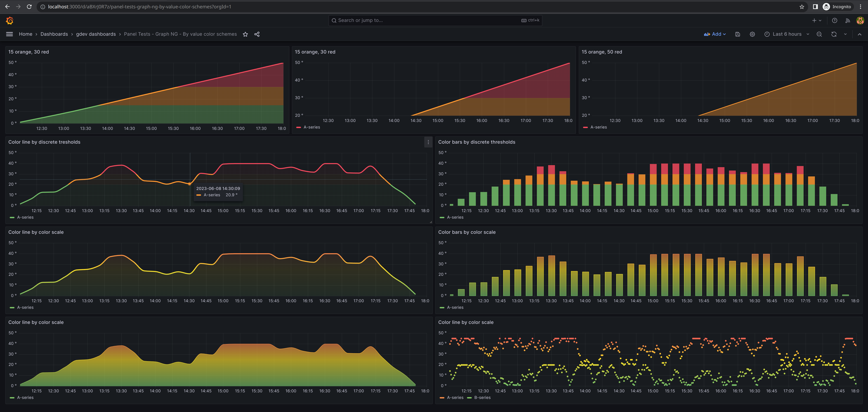Open the auto-refresh interval dropdown
This screenshot has height=412, width=868.
pyautogui.click(x=845, y=34)
